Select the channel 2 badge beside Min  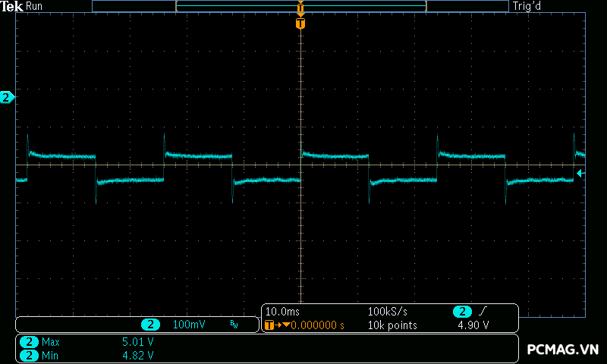tap(29, 355)
